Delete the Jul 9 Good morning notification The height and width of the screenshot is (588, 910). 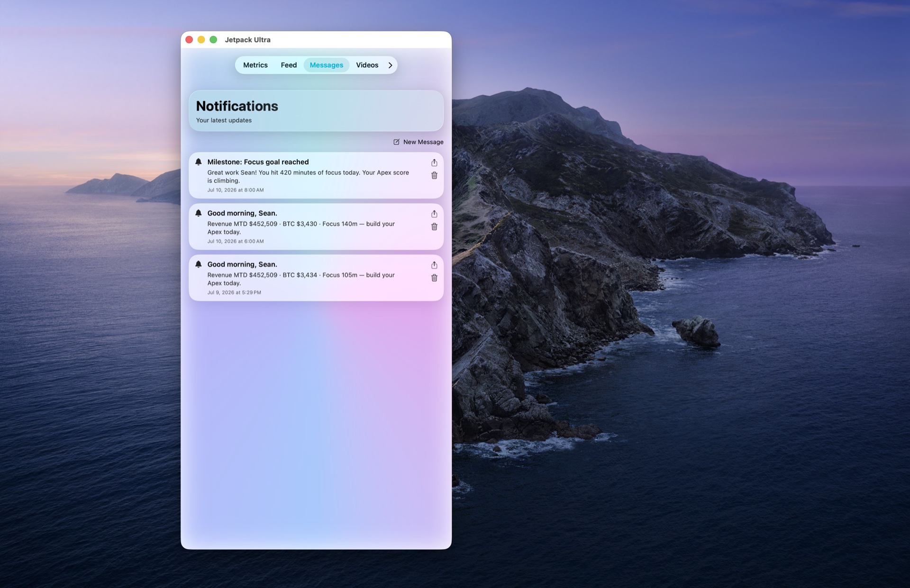coord(434,278)
